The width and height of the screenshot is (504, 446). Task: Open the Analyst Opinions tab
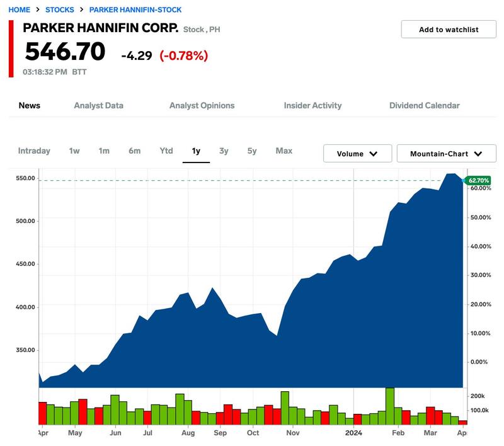click(202, 105)
